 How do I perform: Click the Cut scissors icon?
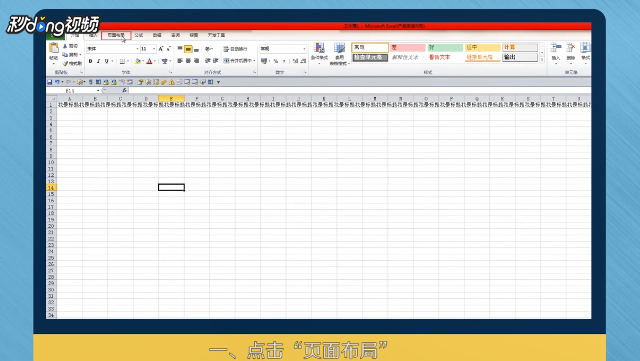[x=65, y=46]
